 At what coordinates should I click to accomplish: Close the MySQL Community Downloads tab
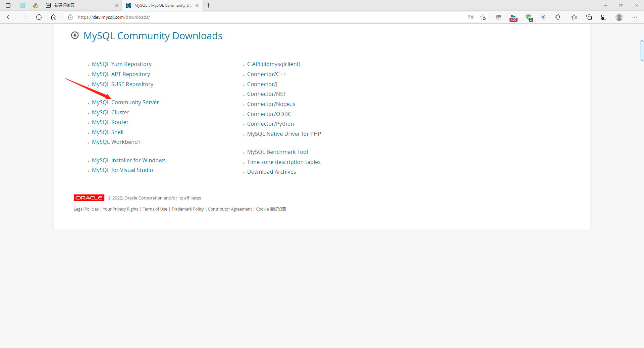[x=197, y=5]
